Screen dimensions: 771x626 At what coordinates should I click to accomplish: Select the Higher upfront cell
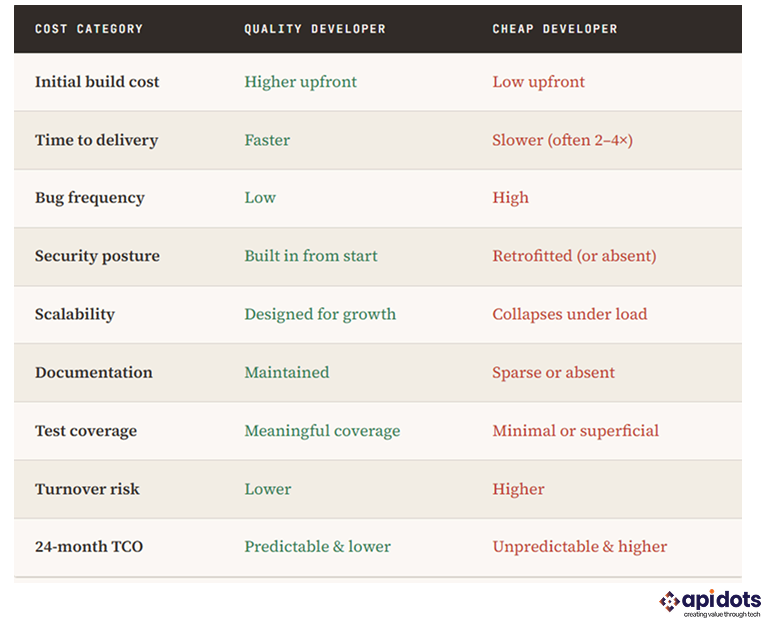coord(300,82)
